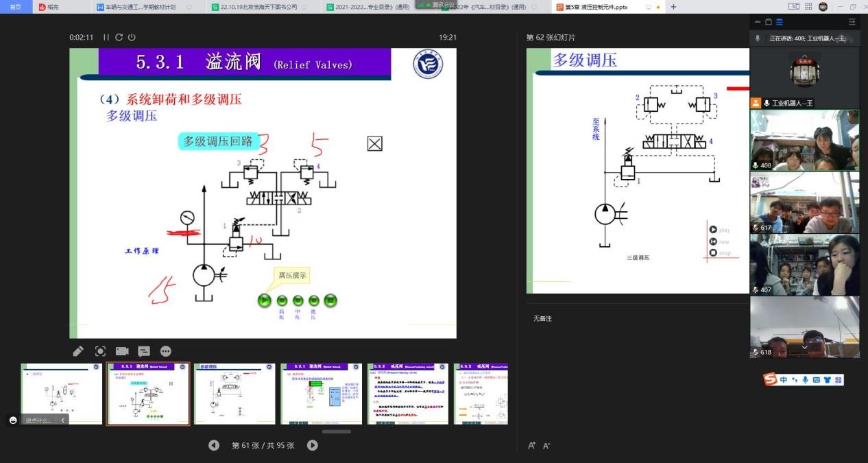
Task: Open the focus/zoom frame tool
Action: [100, 351]
